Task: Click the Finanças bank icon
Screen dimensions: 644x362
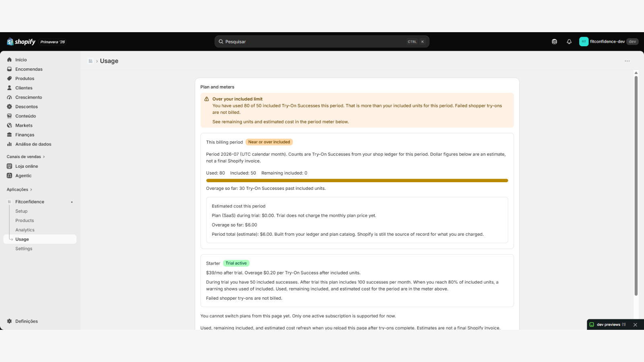Action: pos(9,135)
